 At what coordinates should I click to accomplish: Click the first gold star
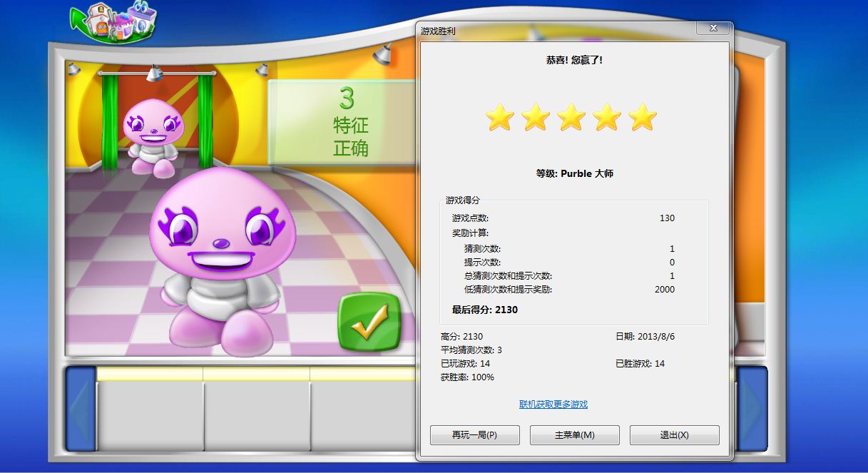(500, 117)
